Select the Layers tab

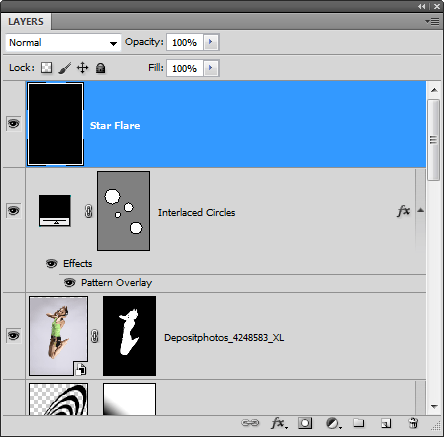tap(26, 22)
